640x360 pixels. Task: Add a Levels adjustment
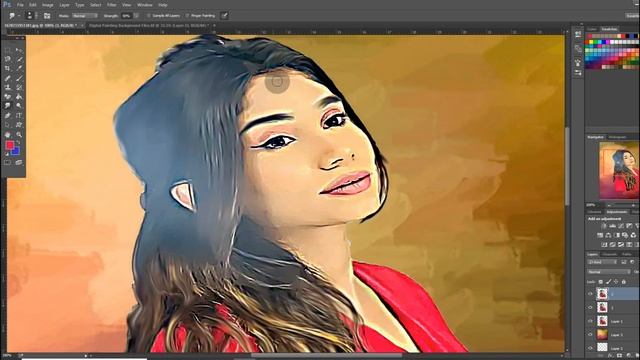tap(613, 226)
